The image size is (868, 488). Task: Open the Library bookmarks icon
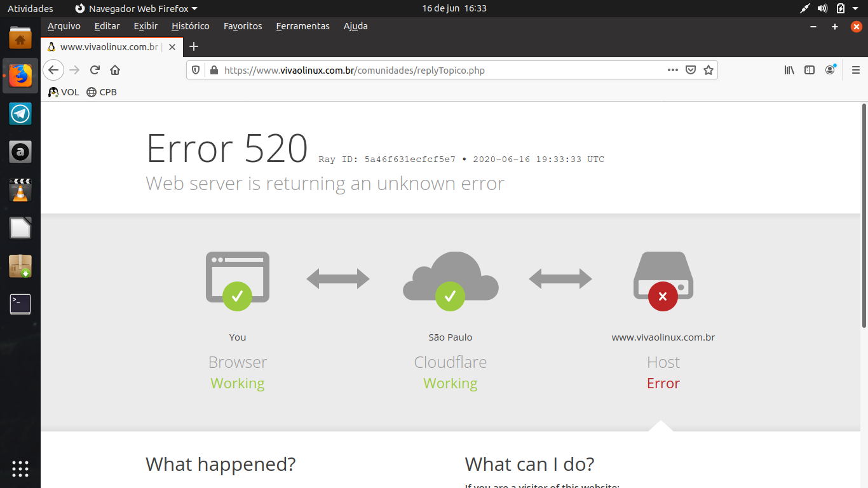(789, 70)
